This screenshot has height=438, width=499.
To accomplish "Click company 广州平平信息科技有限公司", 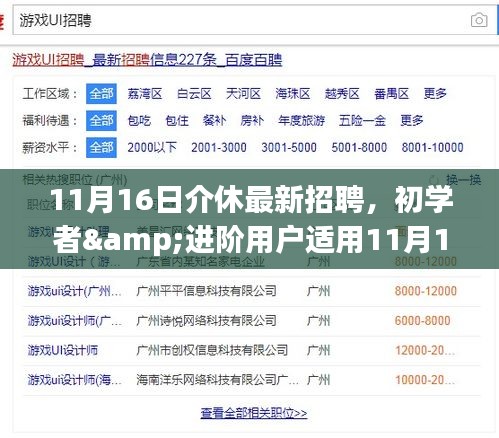I will (x=206, y=291).
